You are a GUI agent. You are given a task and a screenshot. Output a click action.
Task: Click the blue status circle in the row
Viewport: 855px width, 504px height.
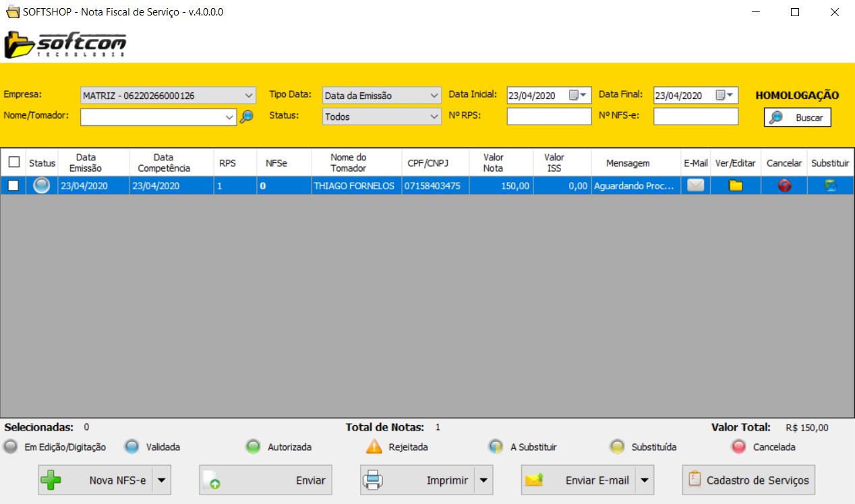click(x=42, y=185)
